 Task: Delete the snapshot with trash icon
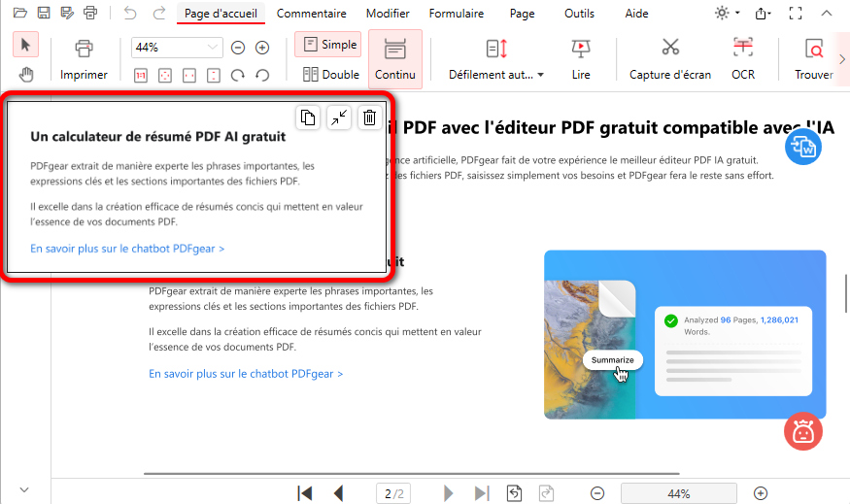(370, 118)
